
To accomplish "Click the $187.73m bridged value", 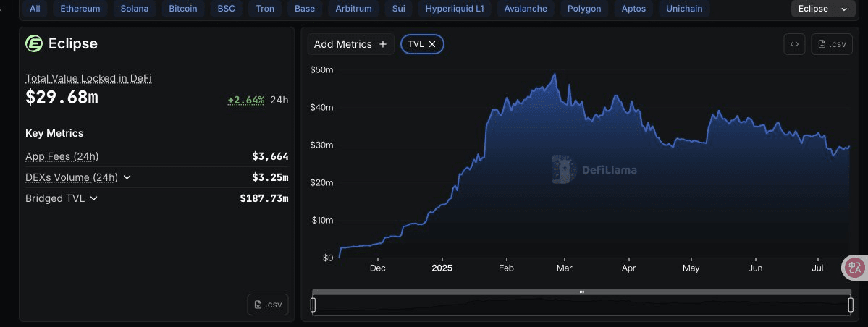I will [264, 198].
